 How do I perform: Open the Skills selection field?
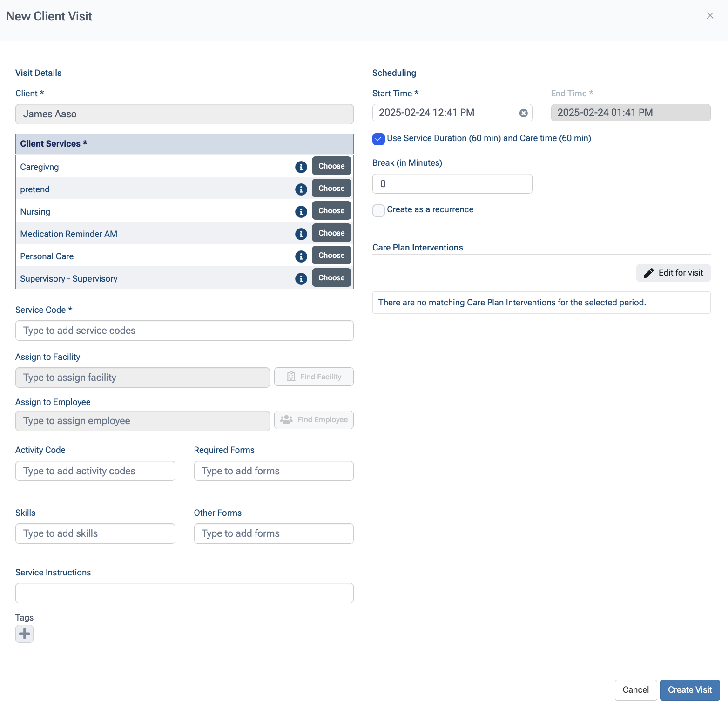(95, 533)
